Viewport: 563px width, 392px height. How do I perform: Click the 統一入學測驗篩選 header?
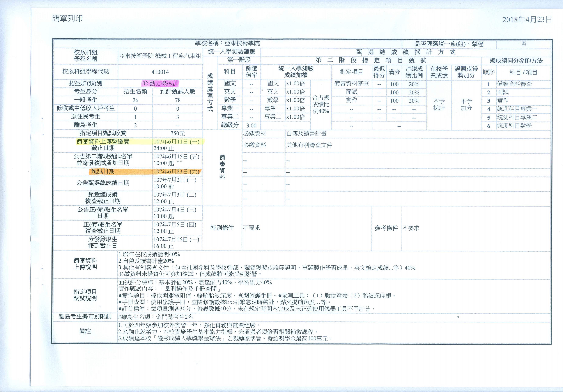click(x=232, y=52)
